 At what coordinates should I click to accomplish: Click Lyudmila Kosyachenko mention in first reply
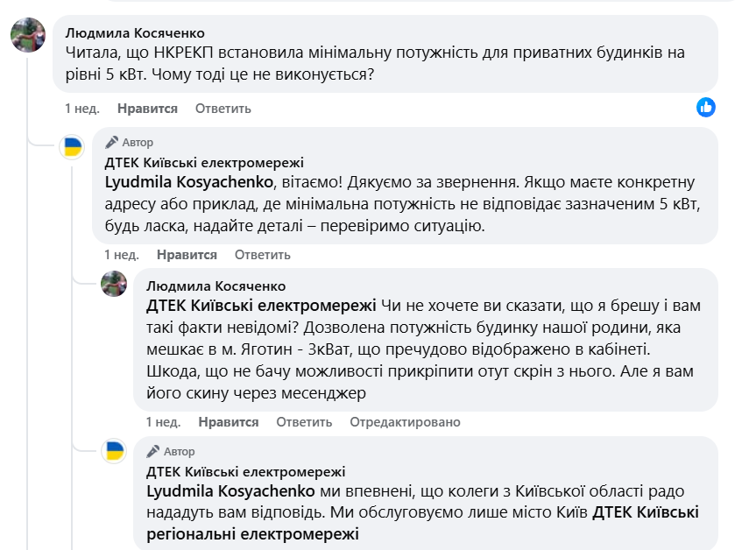point(191,183)
